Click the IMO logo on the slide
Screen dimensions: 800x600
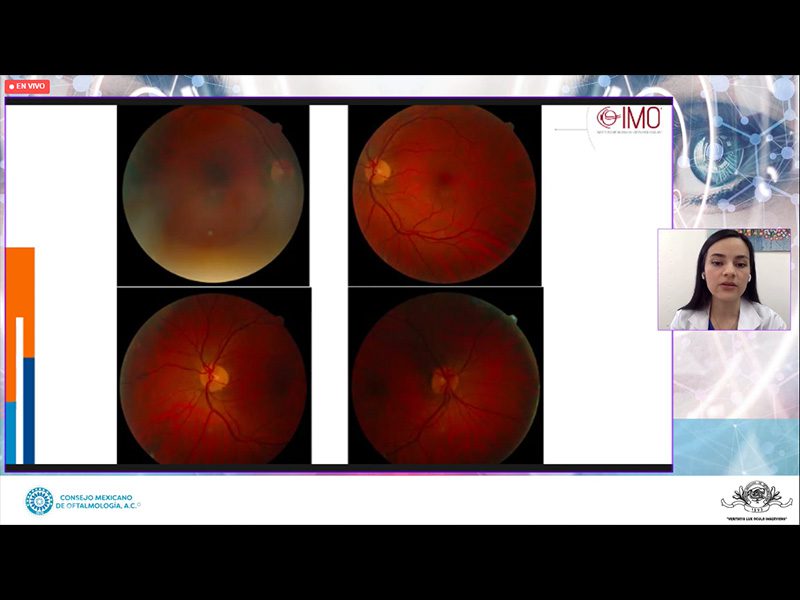[629, 118]
